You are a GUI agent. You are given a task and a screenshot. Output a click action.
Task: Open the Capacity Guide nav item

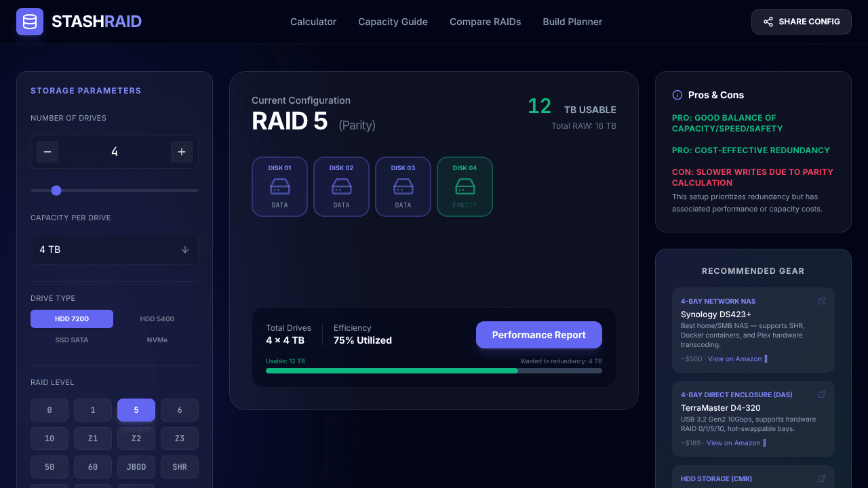coord(393,22)
